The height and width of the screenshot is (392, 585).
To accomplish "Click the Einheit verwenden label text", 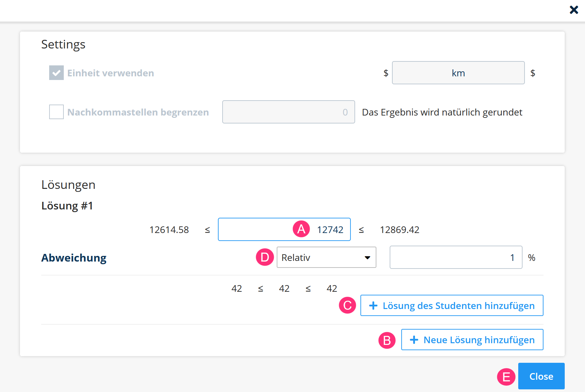I will point(111,73).
